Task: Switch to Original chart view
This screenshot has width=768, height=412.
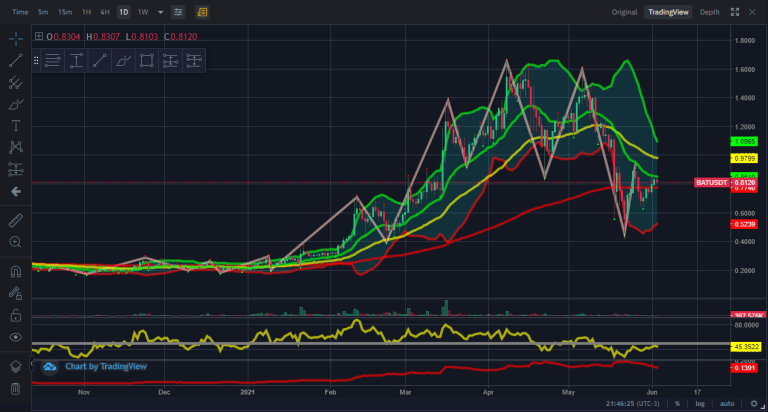Action: (624, 12)
